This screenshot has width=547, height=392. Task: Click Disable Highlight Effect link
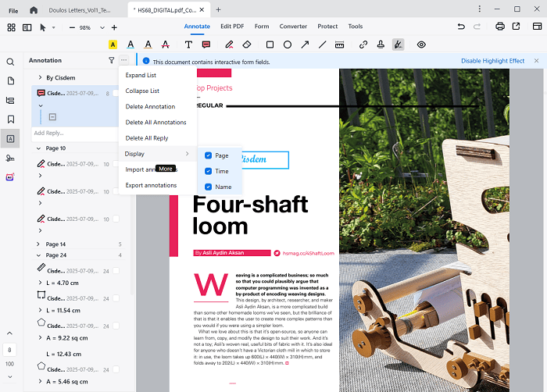492,61
